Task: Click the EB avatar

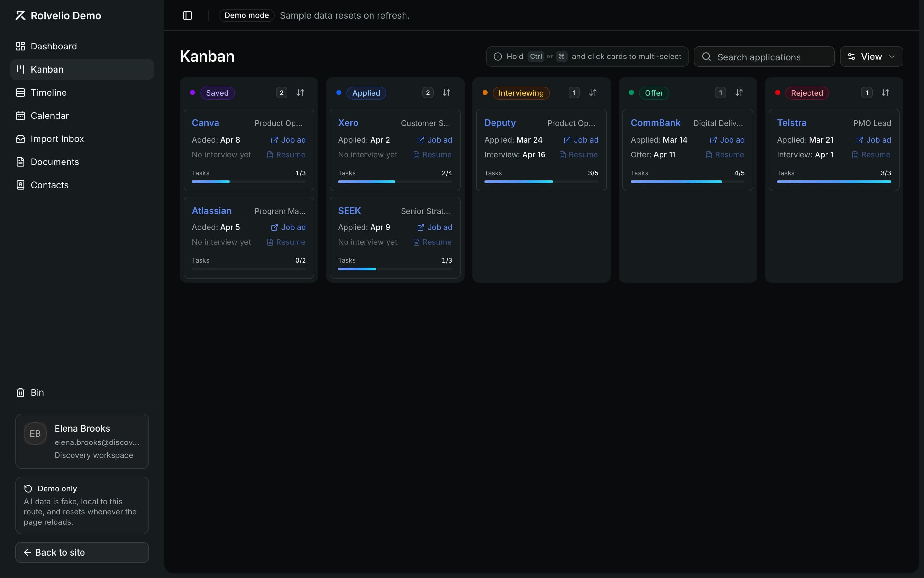Action: pos(35,433)
